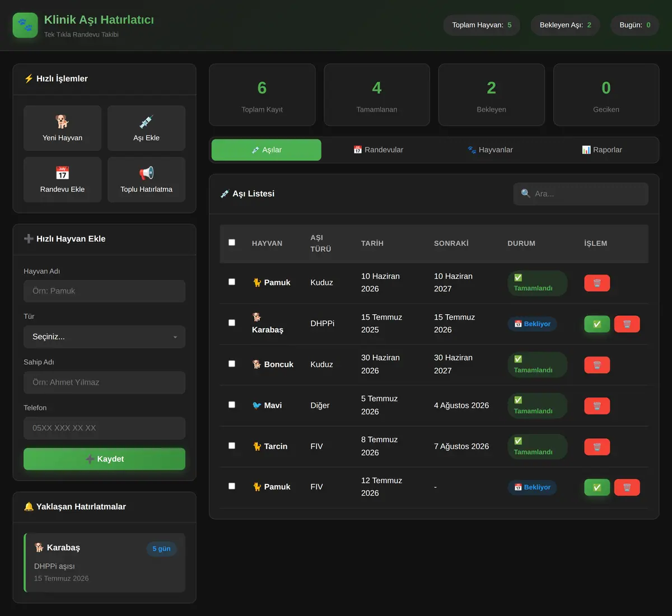672x616 pixels.
Task: Click the green Kaydet button
Action: point(104,459)
